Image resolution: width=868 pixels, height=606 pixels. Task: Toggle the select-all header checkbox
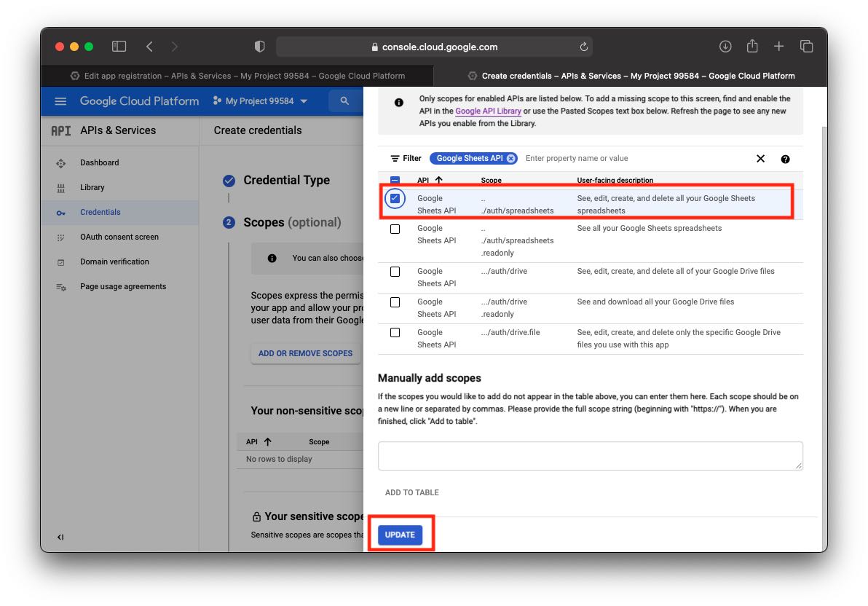pos(395,180)
